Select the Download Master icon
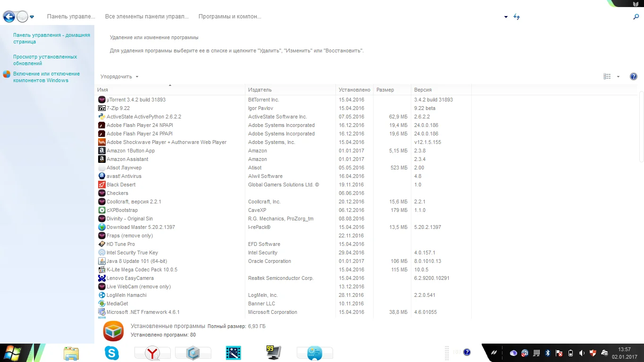644x362 pixels. (102, 227)
